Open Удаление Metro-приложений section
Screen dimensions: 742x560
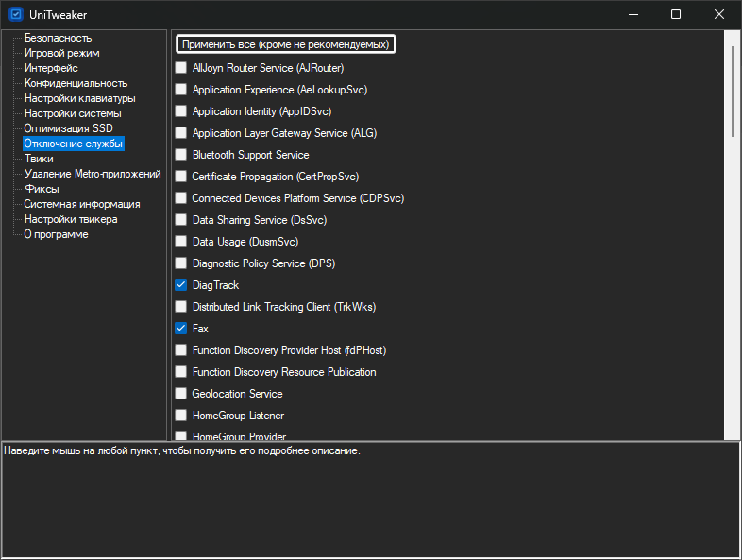coord(93,174)
